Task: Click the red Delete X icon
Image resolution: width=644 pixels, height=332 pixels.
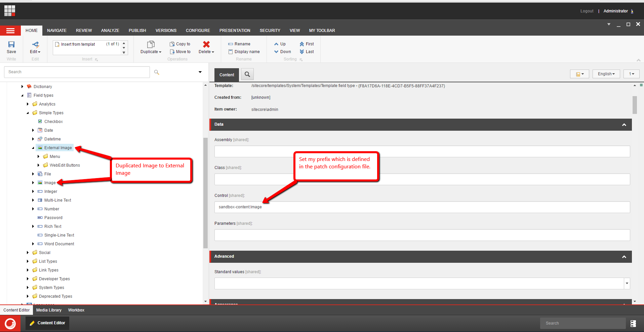Action: [x=206, y=44]
